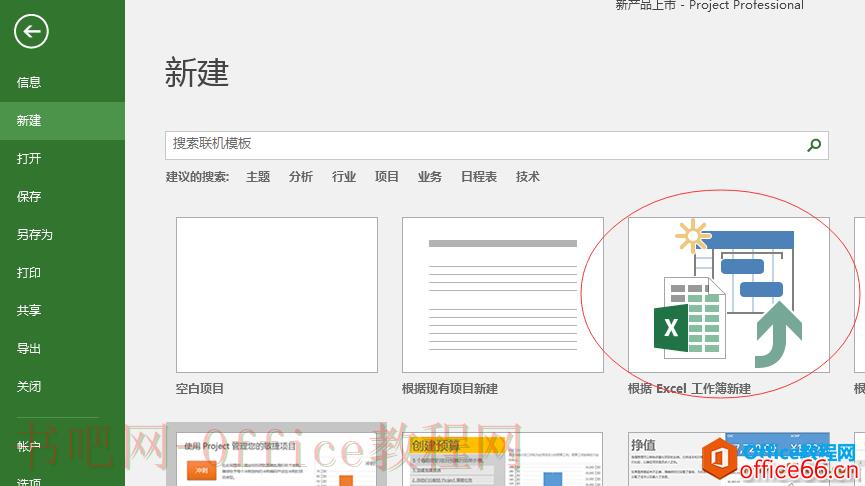Viewport: 865px width, 486px height.
Task: Open the 使用 Project 管理您的敏捷项目 template
Action: [x=277, y=459]
